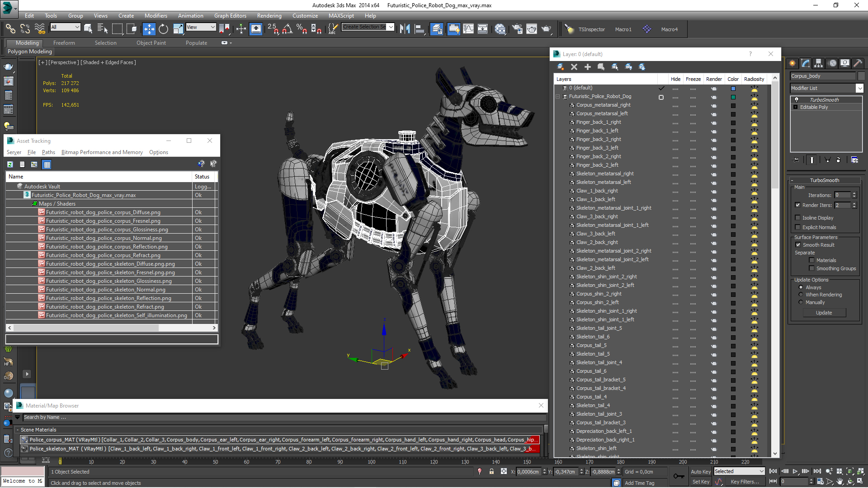Viewport: 868px width, 488px height.
Task: Select the Manually update radio option
Action: coord(801,302)
